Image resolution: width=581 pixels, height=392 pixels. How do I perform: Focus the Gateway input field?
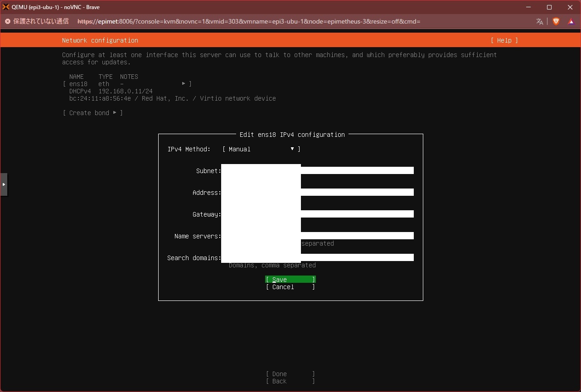point(318,214)
